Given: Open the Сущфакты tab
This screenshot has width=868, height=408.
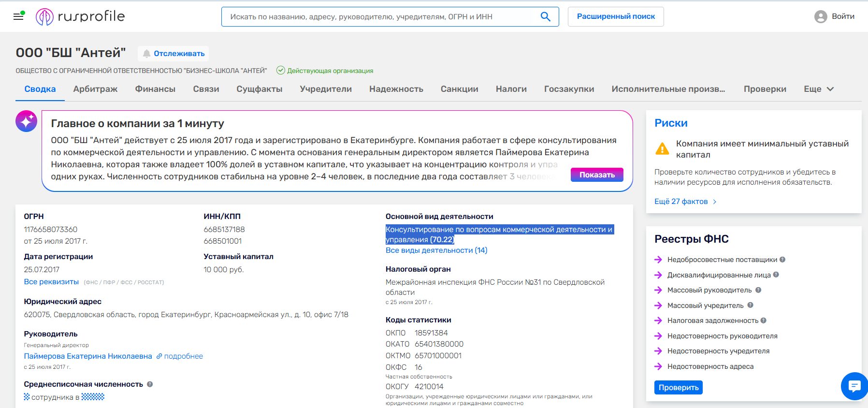Looking at the screenshot, I should pos(260,89).
